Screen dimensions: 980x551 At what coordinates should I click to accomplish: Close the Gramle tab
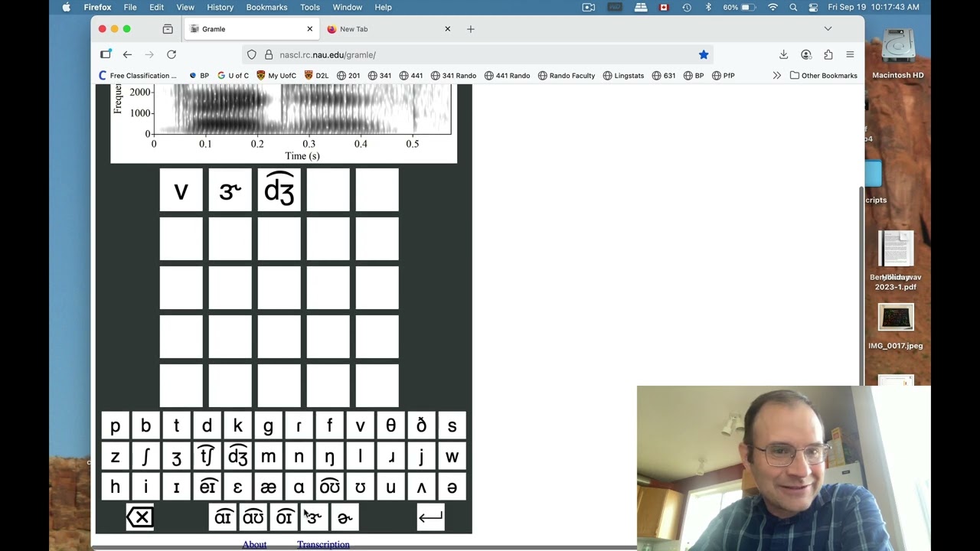tap(309, 29)
